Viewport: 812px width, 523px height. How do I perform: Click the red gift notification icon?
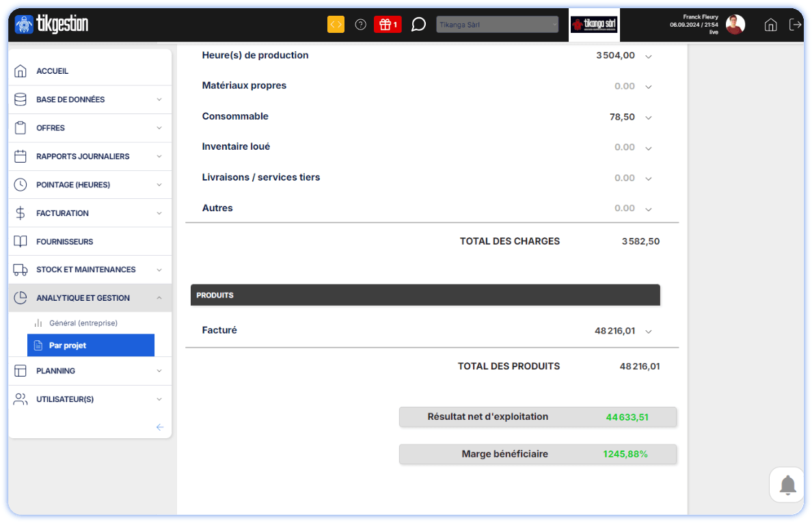tap(388, 25)
